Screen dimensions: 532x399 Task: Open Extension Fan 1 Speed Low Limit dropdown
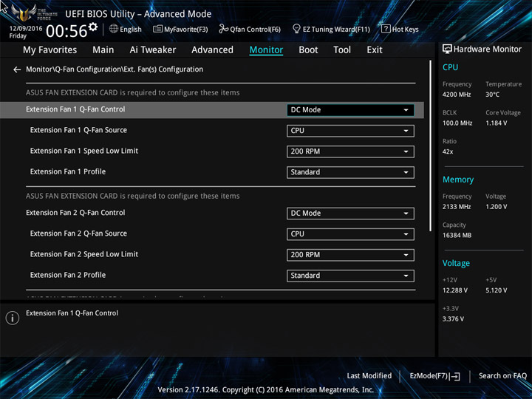[350, 151]
